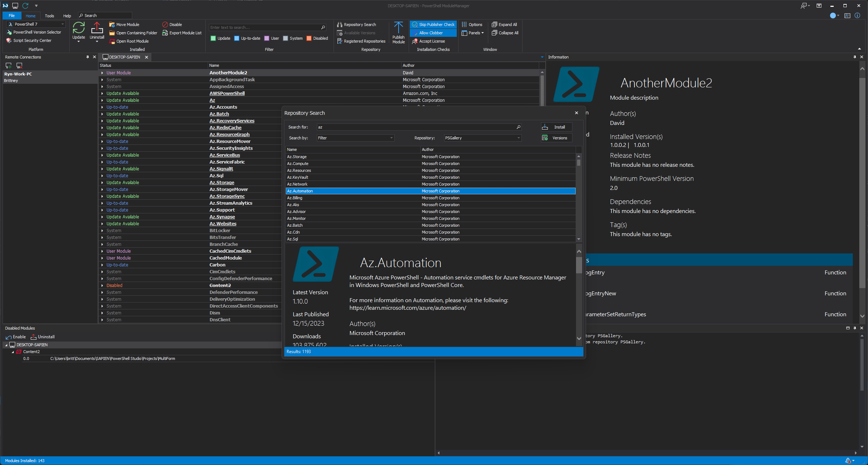This screenshot has height=465, width=868.
Task: Open the blue theme color selector
Action: 834,16
